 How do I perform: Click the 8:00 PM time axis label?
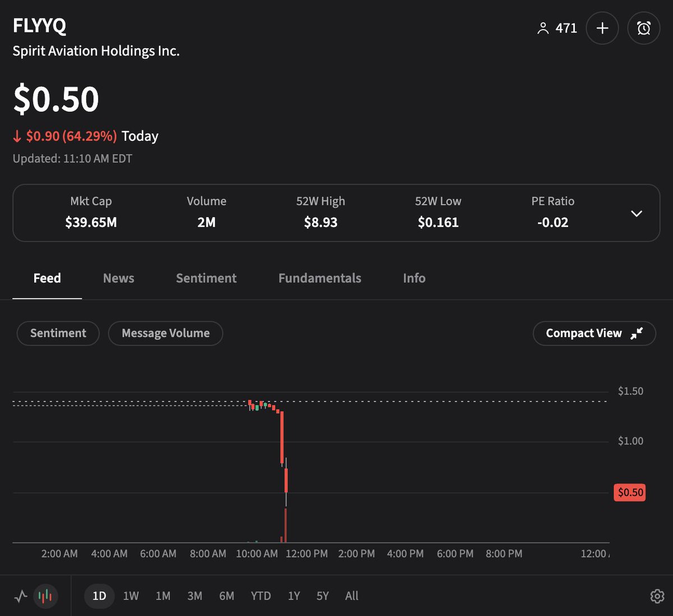pos(504,554)
